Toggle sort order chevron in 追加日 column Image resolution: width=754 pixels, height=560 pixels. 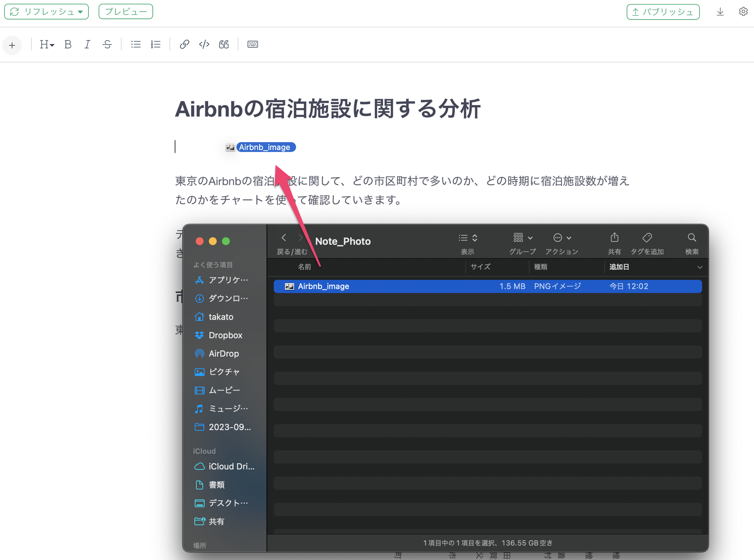point(700,267)
